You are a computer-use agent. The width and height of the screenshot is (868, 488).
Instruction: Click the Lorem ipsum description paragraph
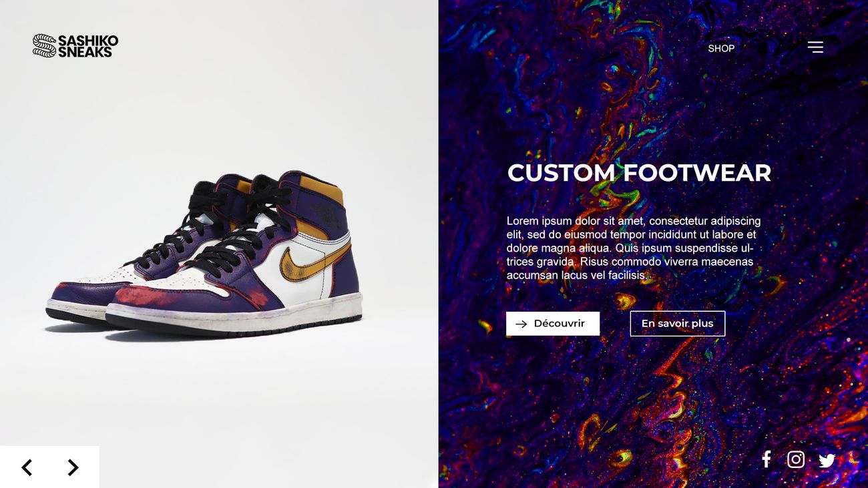[633, 248]
